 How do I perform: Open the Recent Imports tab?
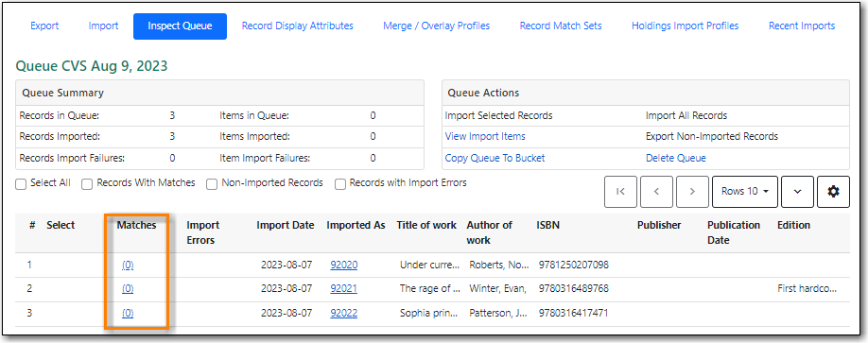click(x=802, y=26)
